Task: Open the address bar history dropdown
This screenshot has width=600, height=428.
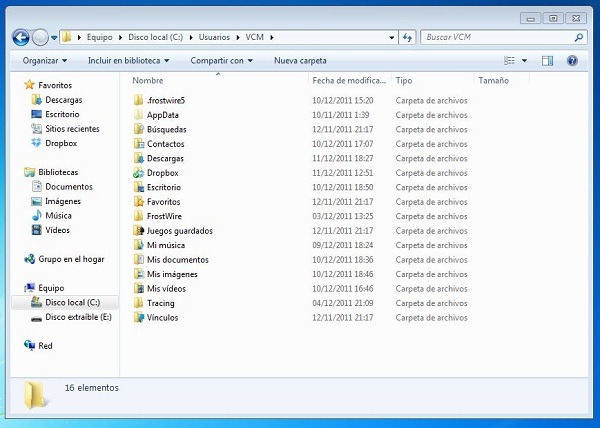Action: pos(391,37)
